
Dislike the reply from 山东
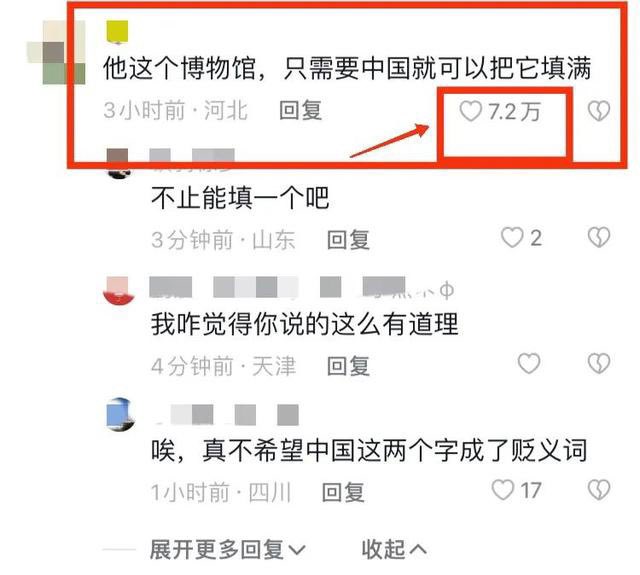coord(599,238)
